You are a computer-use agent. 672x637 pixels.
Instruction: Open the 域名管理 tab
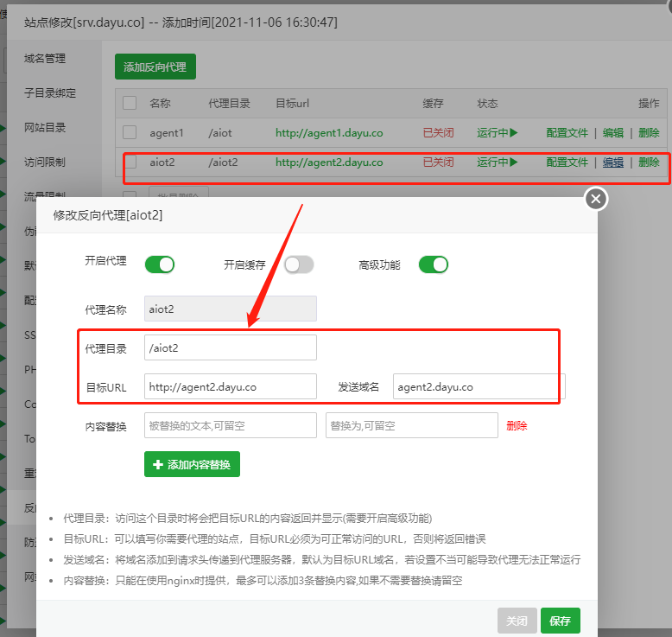(45, 59)
